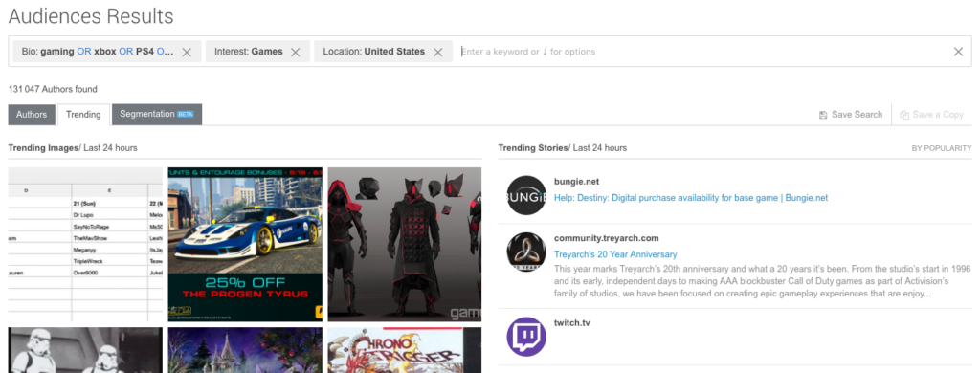This screenshot has height=373, width=980.
Task: Remove the Location: United States filter
Action: (x=438, y=52)
